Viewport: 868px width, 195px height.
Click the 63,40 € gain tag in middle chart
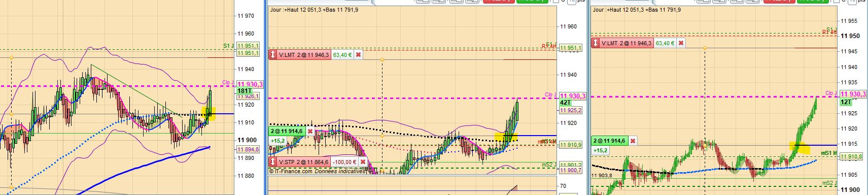pyautogui.click(x=342, y=54)
